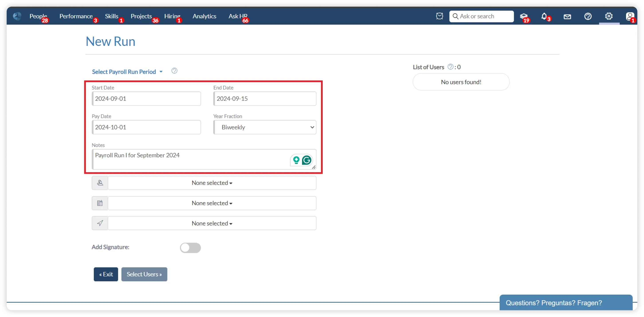The width and height of the screenshot is (644, 317).
Task: Click the help icon beside Select Payroll Run Period
Action: [x=174, y=71]
